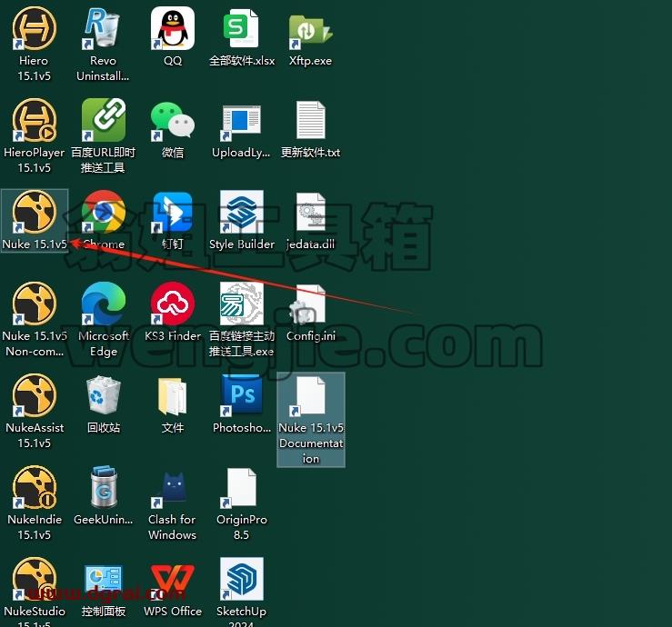Launch GeekUninstaller icon
The image size is (672, 627).
point(104,486)
